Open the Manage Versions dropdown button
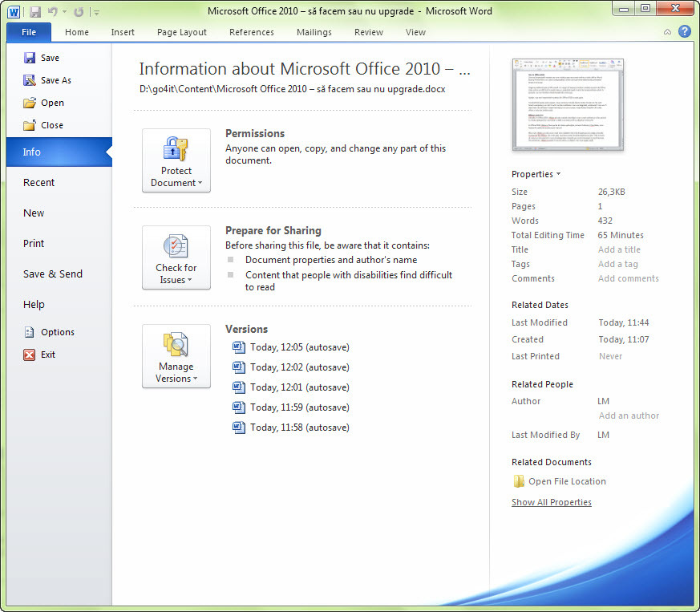This screenshot has height=612, width=700. 176,356
